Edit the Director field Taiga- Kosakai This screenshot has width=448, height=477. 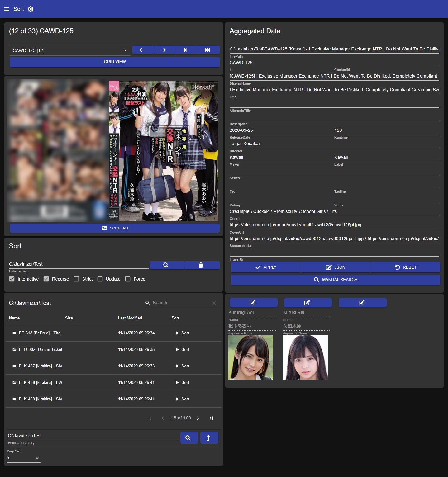[x=334, y=144]
